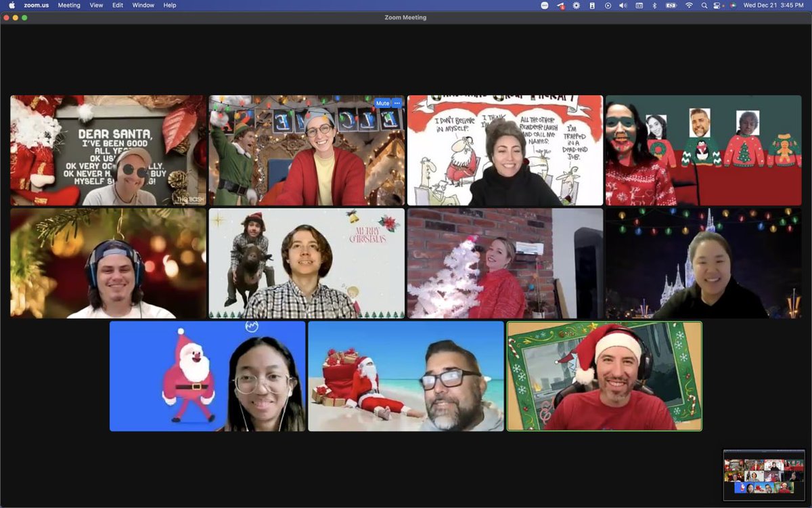
Task: Open Spotlight search from the menu bar
Action: click(704, 5)
